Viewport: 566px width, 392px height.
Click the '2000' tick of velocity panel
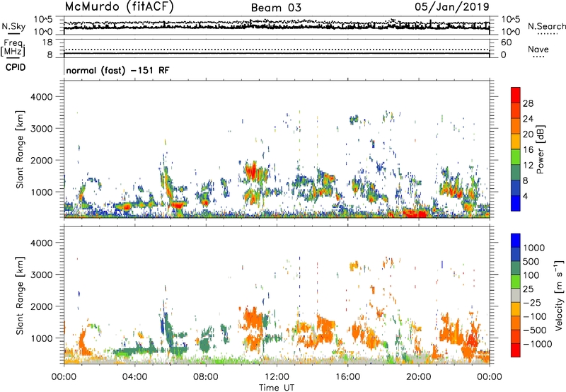pos(42,306)
